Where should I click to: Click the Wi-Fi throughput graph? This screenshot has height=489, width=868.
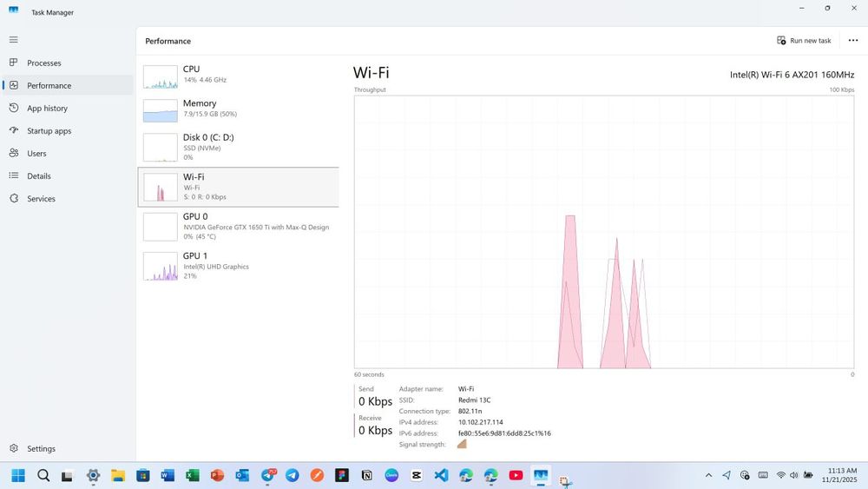(x=604, y=232)
